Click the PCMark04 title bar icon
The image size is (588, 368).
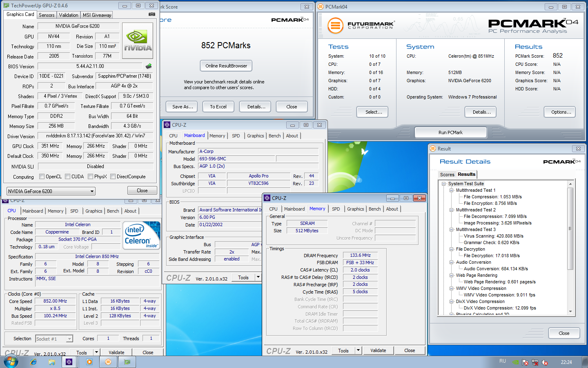click(x=321, y=7)
